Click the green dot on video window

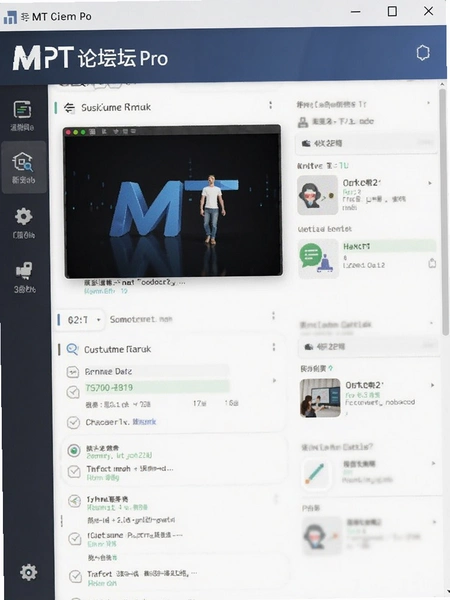coord(83,132)
